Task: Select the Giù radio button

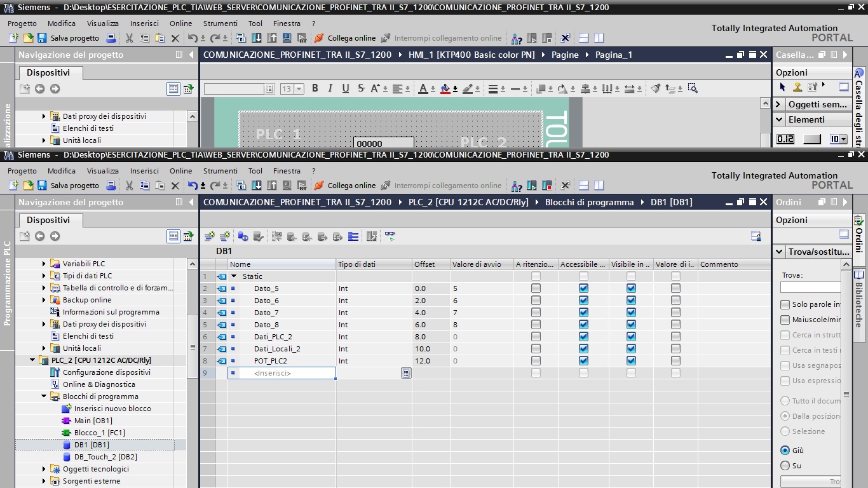Action: click(x=785, y=450)
